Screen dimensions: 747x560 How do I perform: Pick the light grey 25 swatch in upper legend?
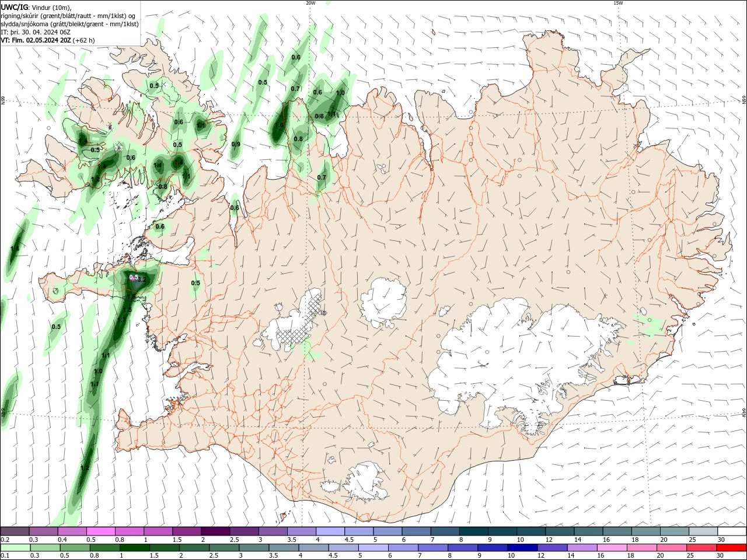coord(703,531)
